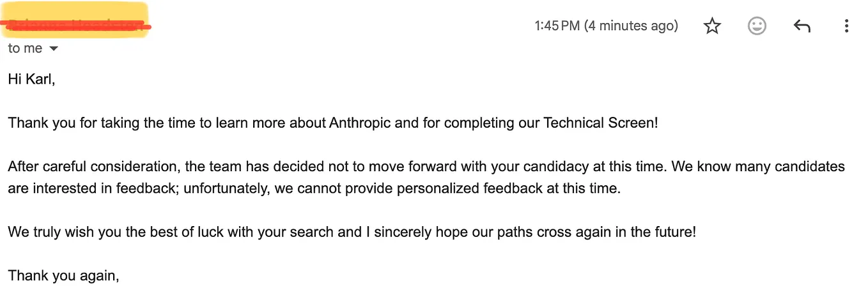
Task: Click the 'Hi Karl,' greeting line
Action: pos(32,79)
